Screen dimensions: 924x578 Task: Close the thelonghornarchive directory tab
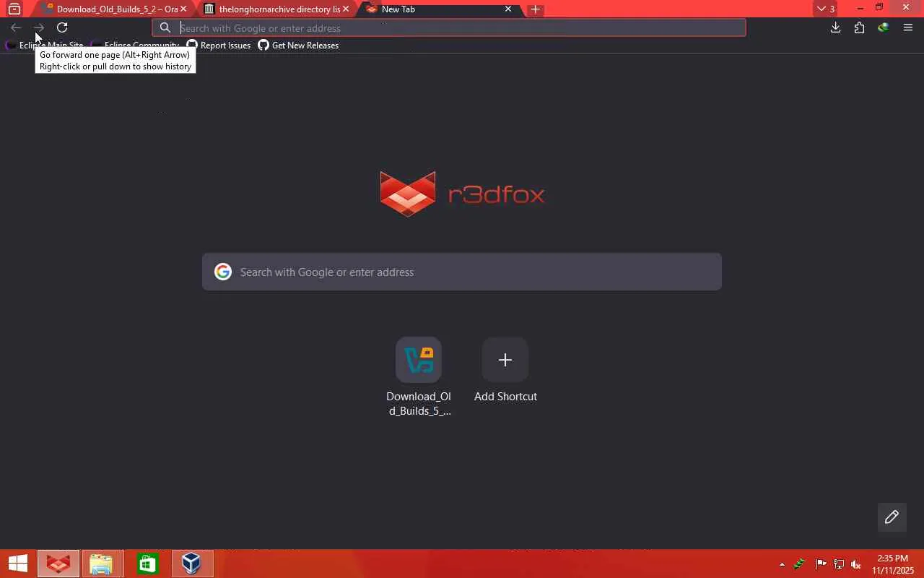coord(346,9)
